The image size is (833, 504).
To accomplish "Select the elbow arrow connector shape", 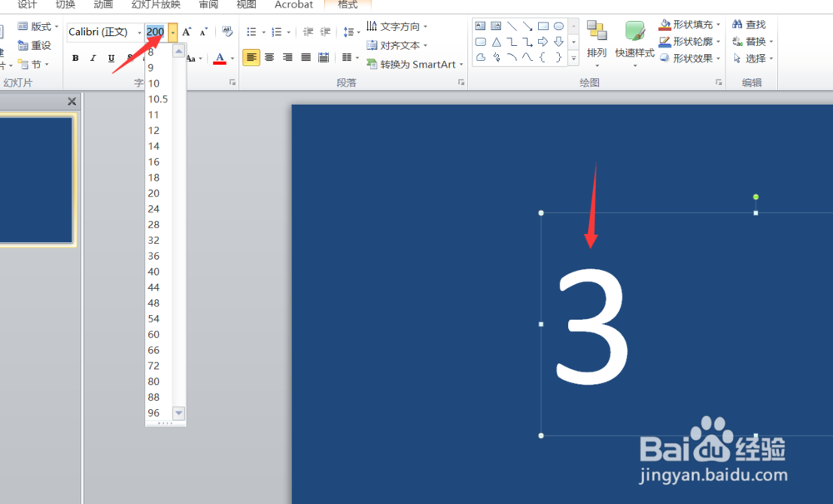I will point(527,42).
